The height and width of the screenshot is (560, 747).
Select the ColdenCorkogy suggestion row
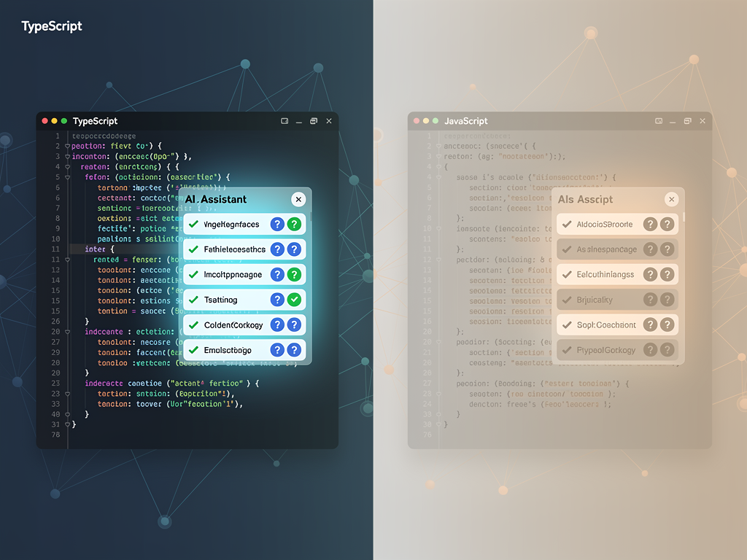244,324
